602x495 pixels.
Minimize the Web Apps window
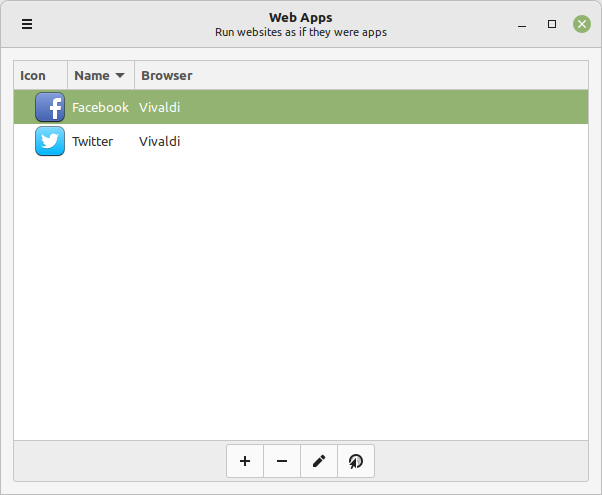coord(521,24)
